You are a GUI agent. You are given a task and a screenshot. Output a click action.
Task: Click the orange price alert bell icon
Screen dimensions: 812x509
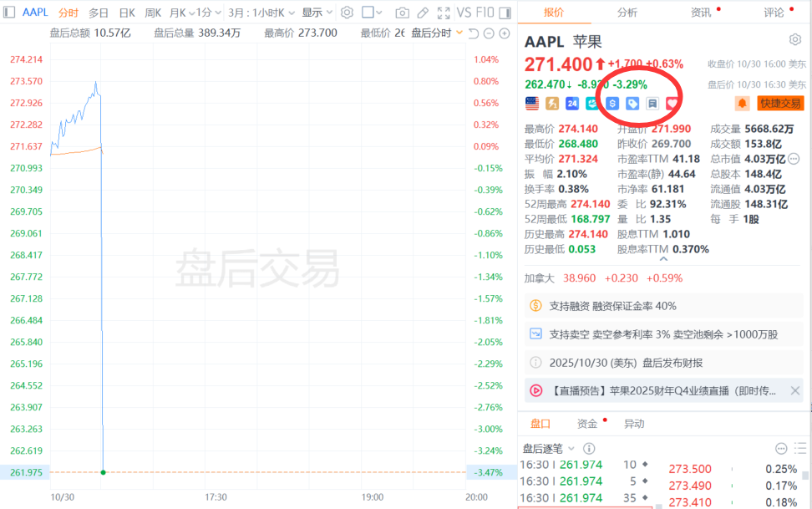tap(742, 103)
